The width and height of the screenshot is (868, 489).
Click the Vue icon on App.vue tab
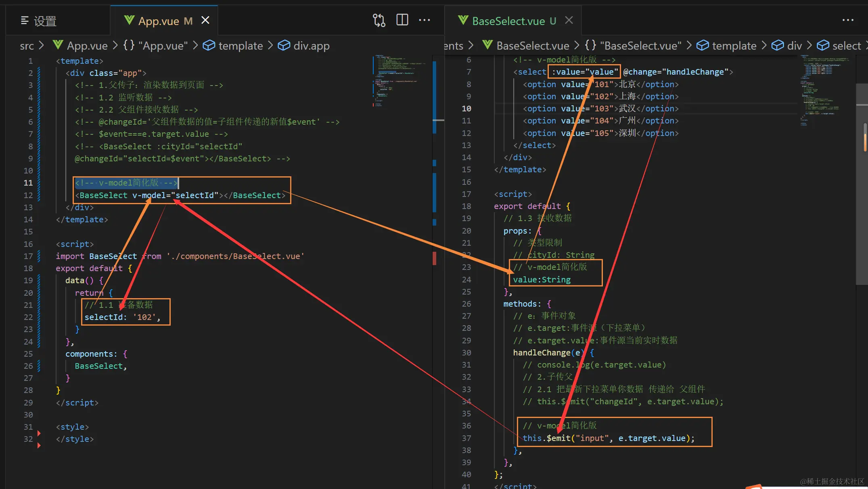[129, 20]
